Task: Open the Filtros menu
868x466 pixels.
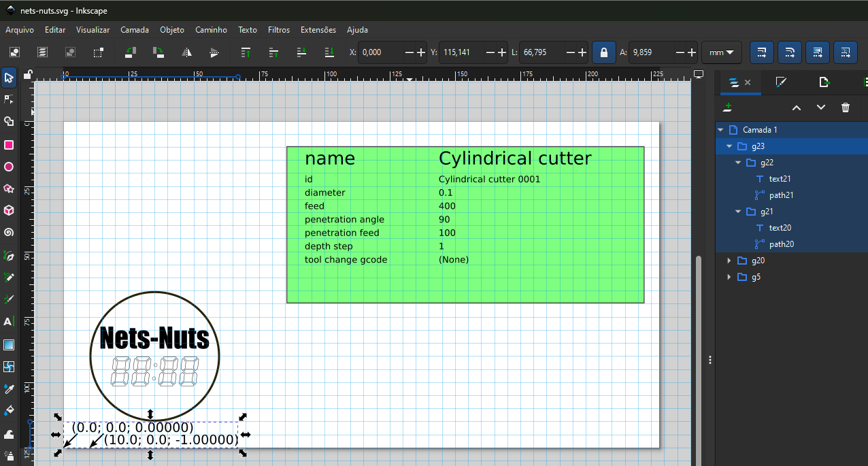Action: tap(279, 30)
